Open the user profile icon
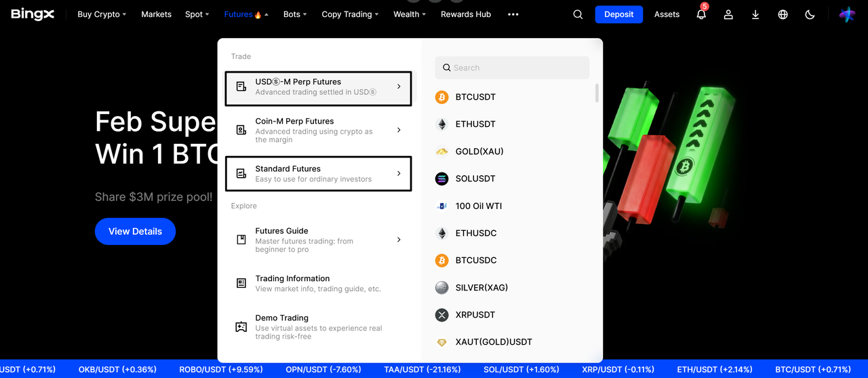The height and width of the screenshot is (378, 868). tap(728, 14)
